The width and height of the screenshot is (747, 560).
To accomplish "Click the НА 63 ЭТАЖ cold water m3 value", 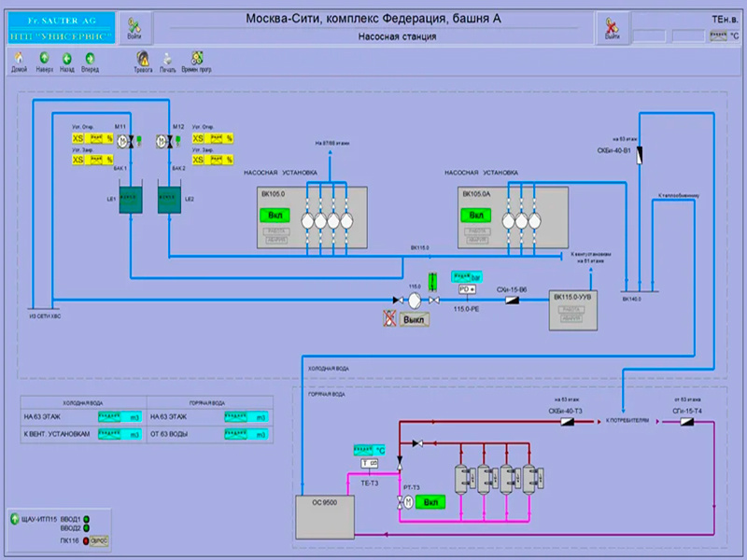I will click(x=122, y=415).
